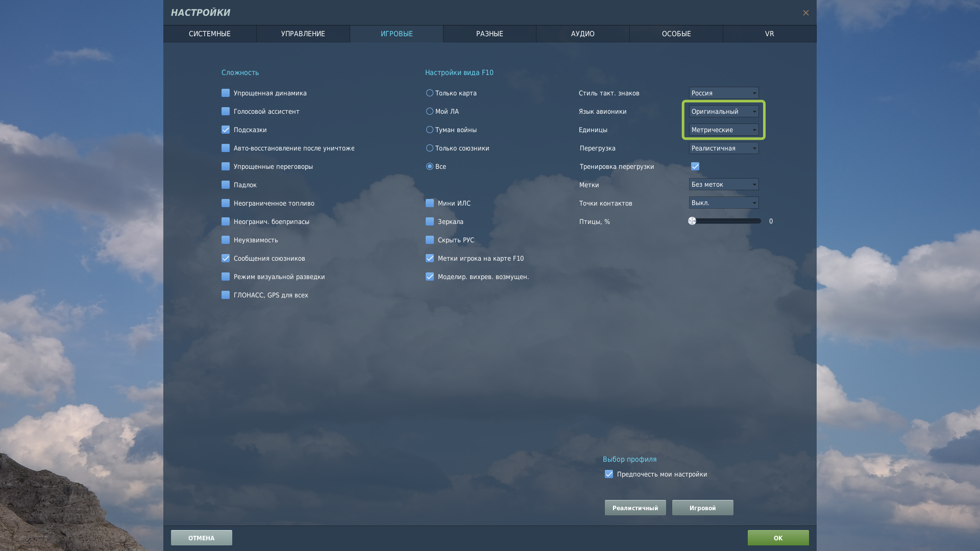Viewport: 980px width, 551px height.
Task: Toggle Зеркала checkbox
Action: [430, 221]
